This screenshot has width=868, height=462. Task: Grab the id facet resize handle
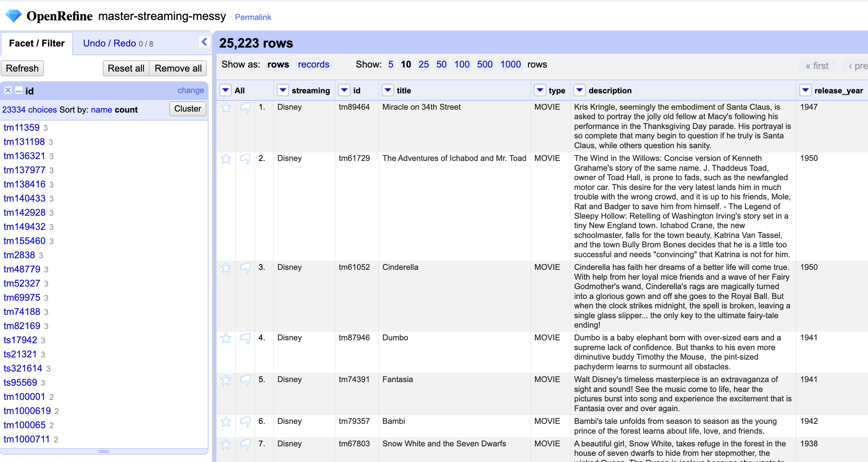coord(104,451)
